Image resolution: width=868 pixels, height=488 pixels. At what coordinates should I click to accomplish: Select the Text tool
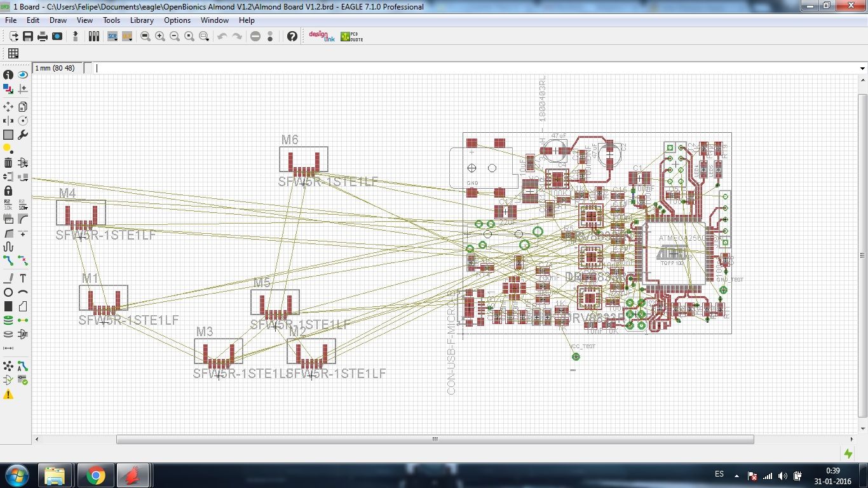(x=23, y=278)
